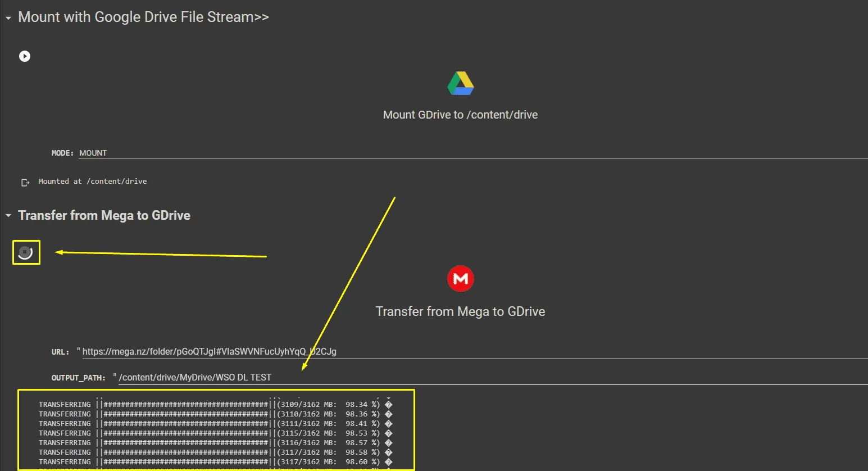Run the Mount GDrive cell
The height and width of the screenshot is (471, 868).
pyautogui.click(x=25, y=56)
